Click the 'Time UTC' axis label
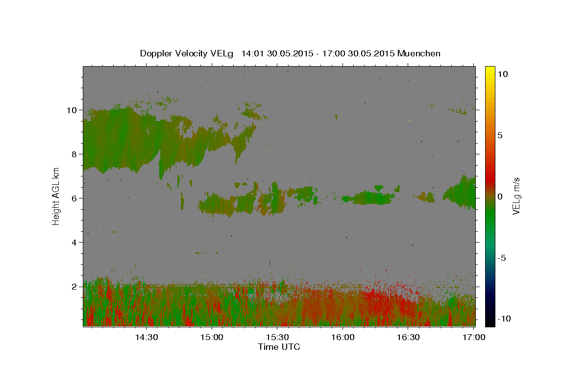This screenshot has height=392, width=588. [279, 347]
